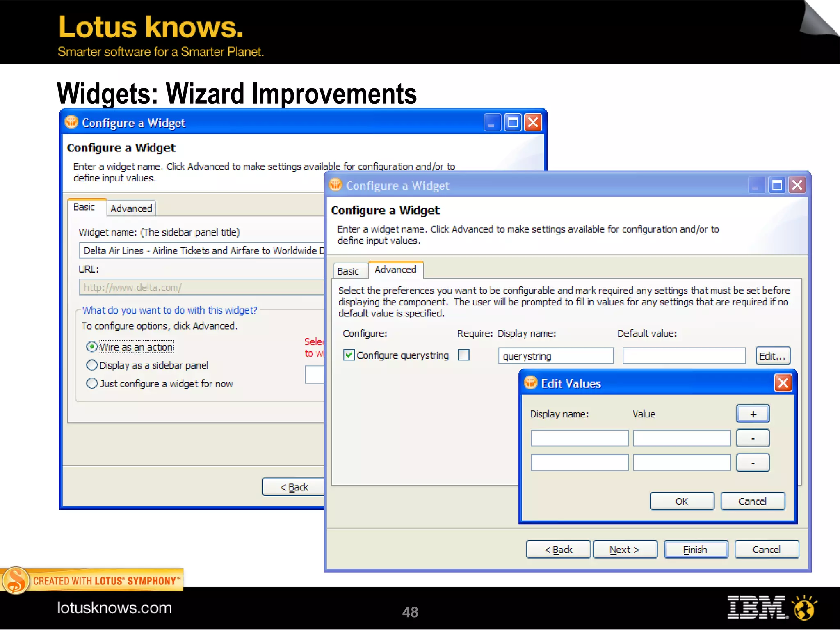Minimize the back Configure a Widget window
840x630 pixels.
492,122
